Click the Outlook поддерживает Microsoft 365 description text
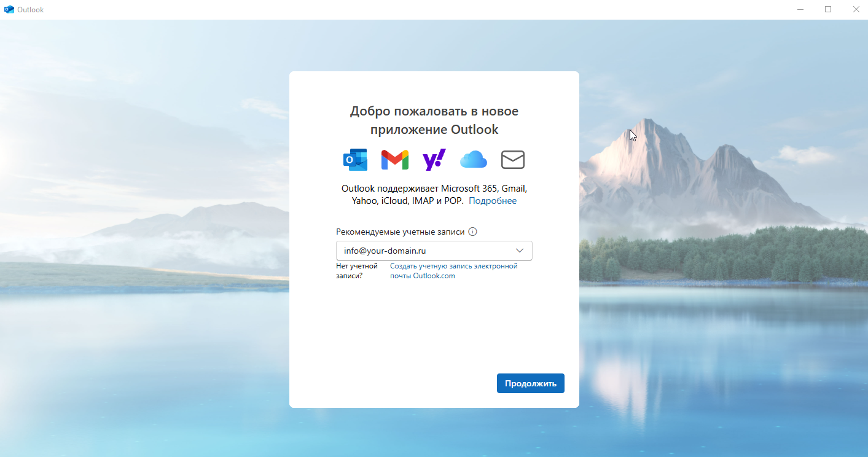 click(x=434, y=195)
